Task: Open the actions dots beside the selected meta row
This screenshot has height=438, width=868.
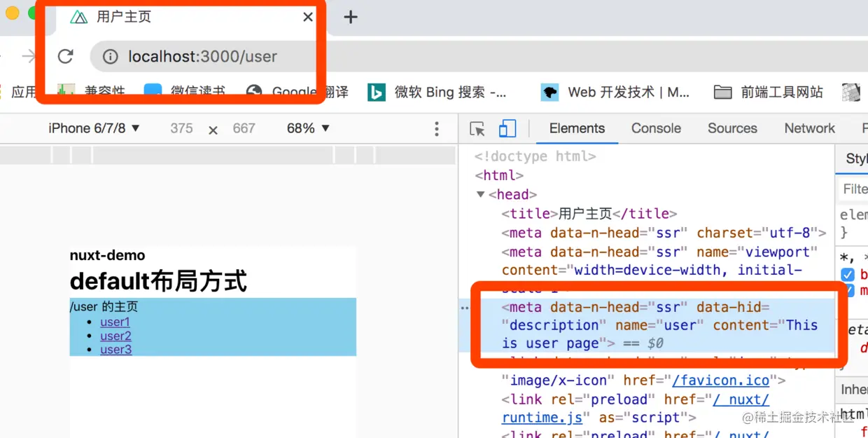Action: pos(464,308)
